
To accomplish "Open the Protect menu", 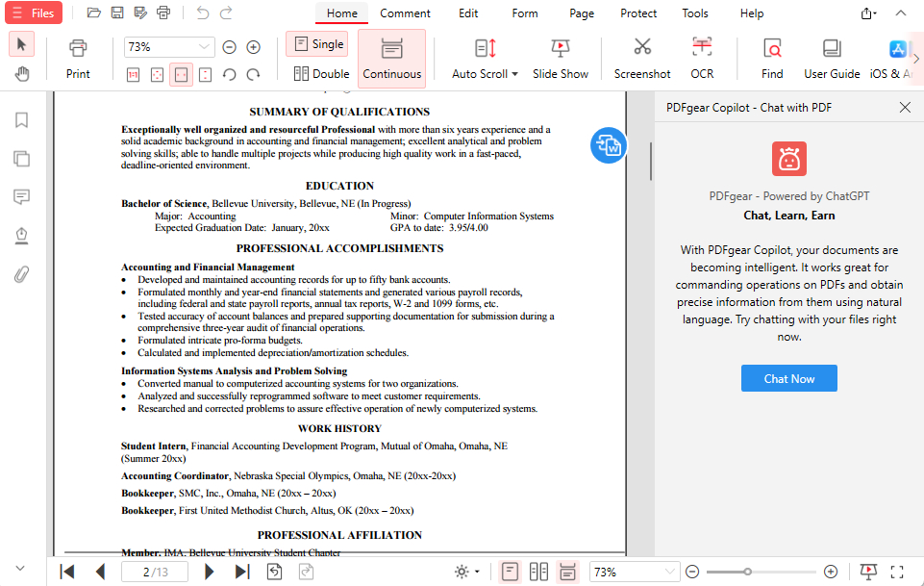I will click(x=638, y=13).
